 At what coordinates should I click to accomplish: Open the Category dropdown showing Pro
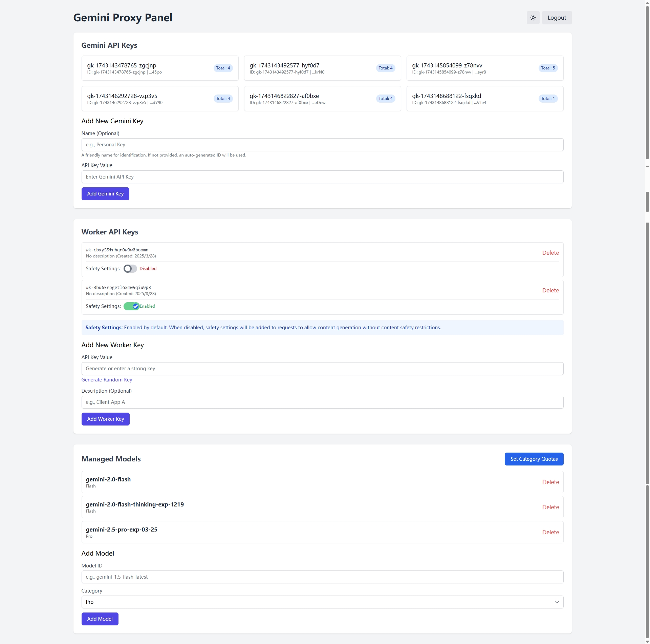(322, 602)
